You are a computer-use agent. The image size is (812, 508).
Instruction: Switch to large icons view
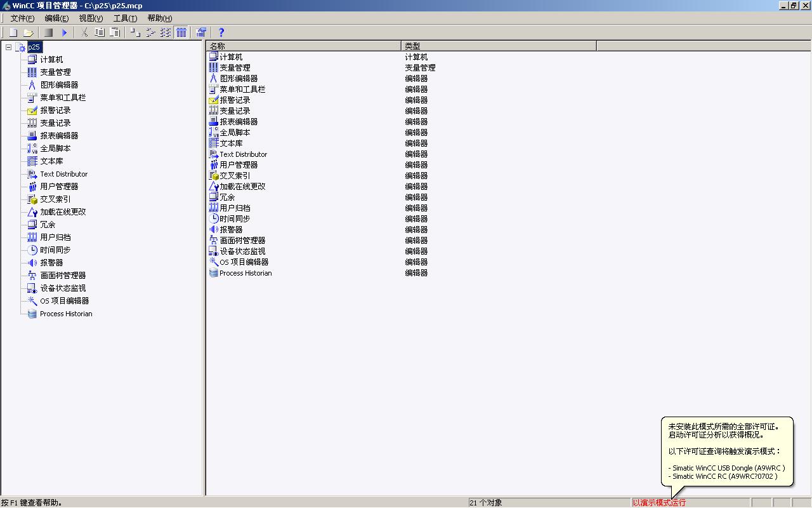point(134,32)
